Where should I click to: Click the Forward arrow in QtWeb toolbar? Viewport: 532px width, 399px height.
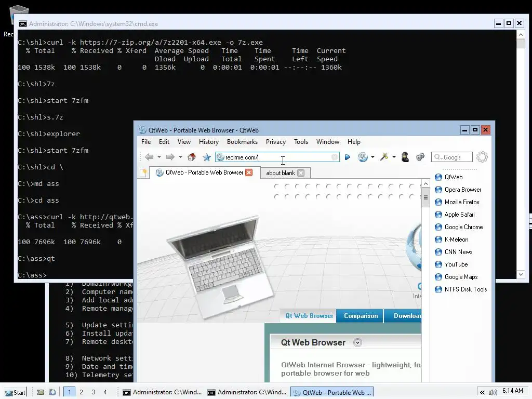point(170,157)
